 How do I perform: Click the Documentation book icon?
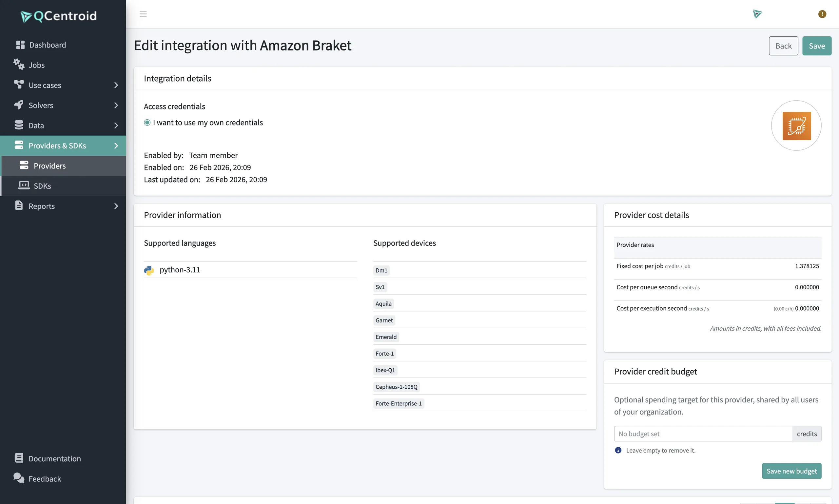point(19,458)
